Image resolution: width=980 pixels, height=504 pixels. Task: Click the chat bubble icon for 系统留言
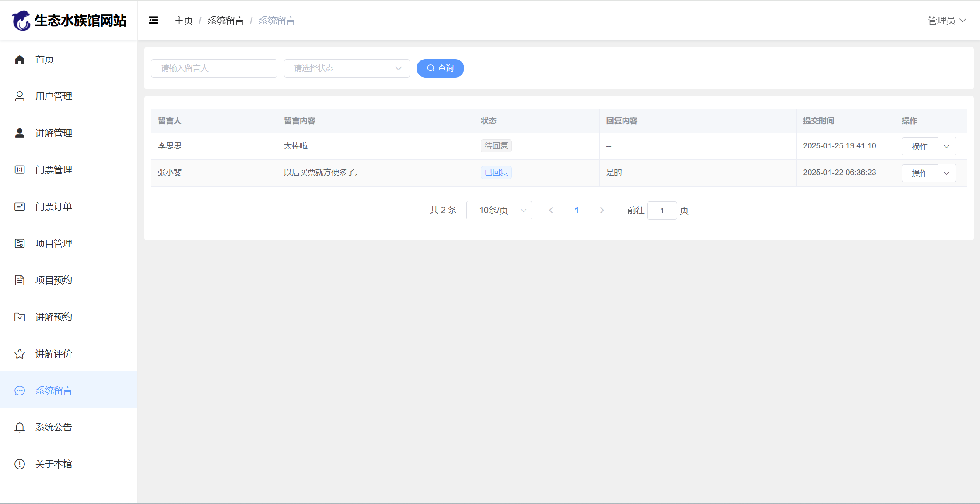[x=20, y=391]
